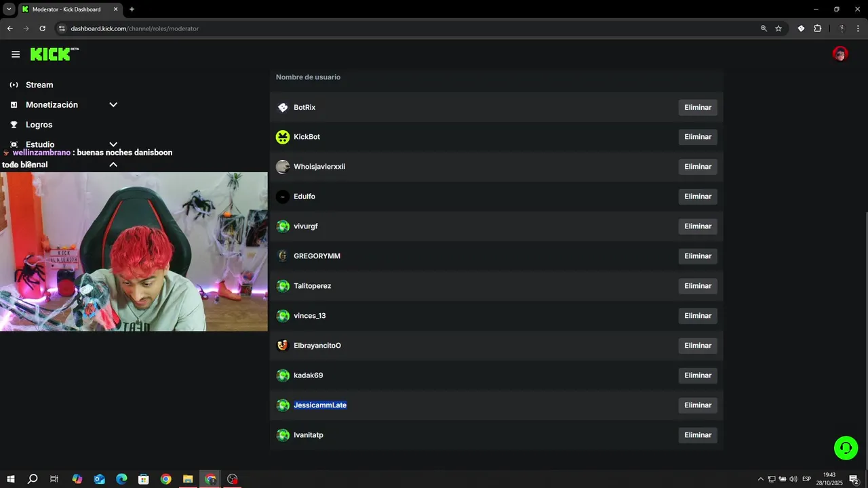Click the Stream sidebar icon

coord(14,85)
